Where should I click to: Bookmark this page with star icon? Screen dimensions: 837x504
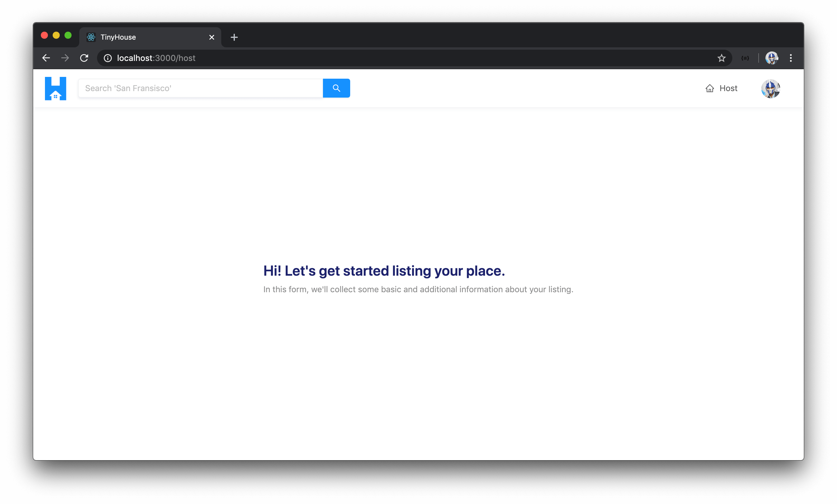pyautogui.click(x=722, y=58)
